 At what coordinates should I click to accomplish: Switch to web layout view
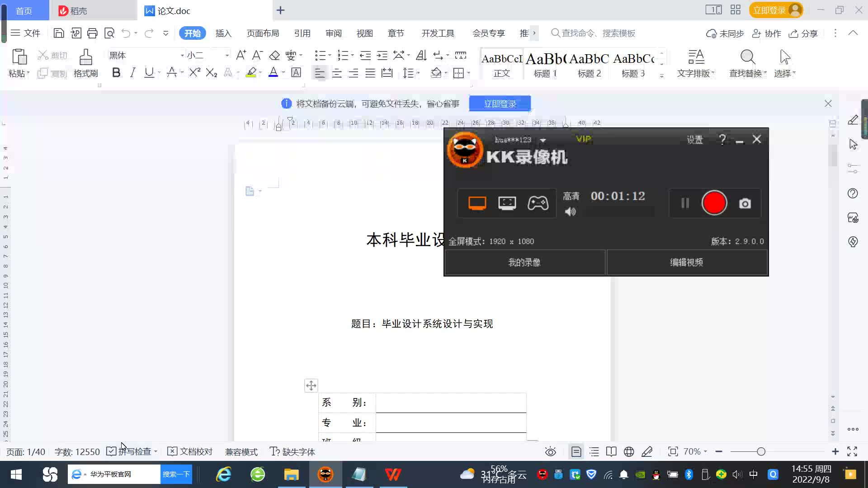[x=629, y=451]
